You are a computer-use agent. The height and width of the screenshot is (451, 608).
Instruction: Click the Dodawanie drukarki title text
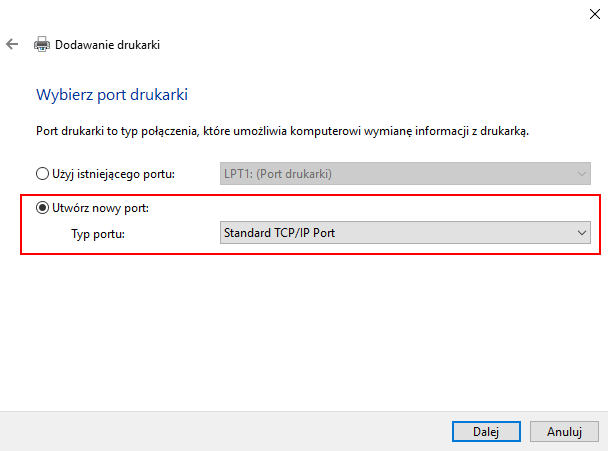click(x=107, y=45)
